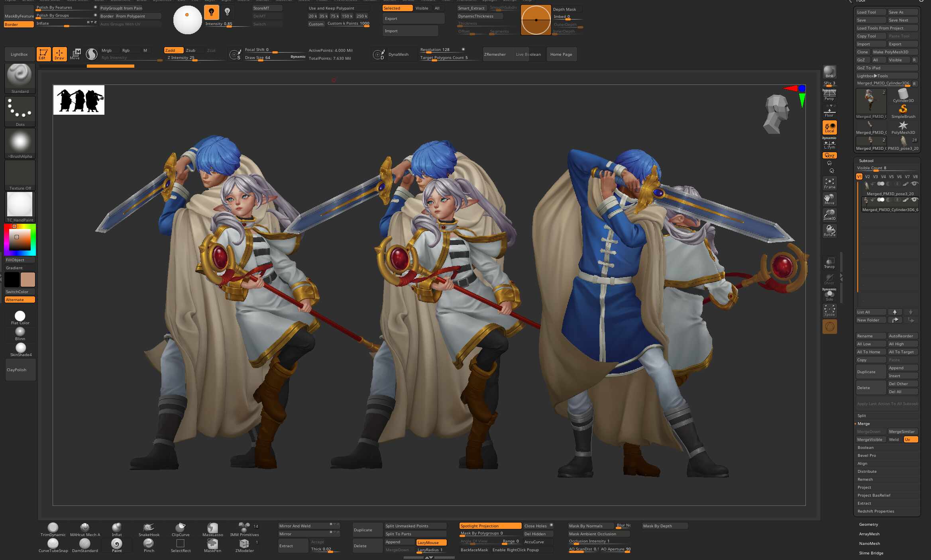Select the ClipCurve brush

(181, 529)
